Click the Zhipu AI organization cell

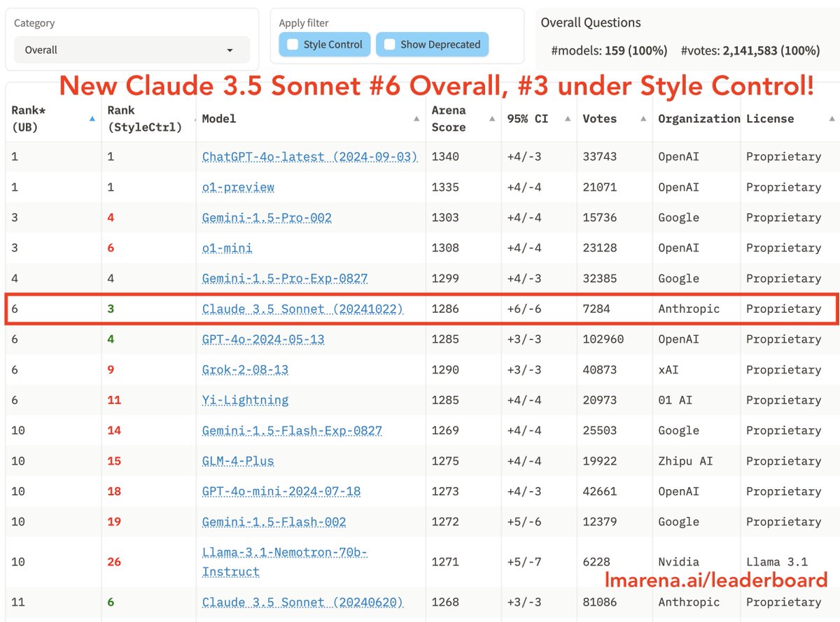coord(686,461)
